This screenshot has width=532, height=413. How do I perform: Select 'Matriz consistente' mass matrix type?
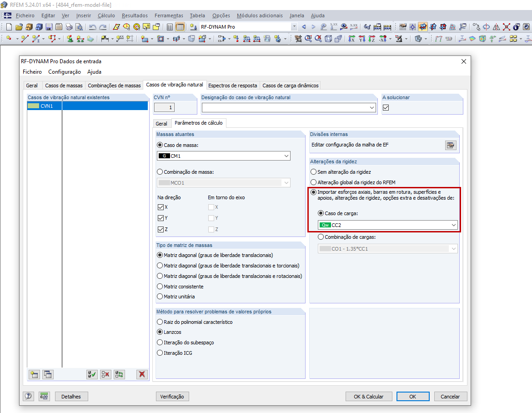(x=160, y=287)
